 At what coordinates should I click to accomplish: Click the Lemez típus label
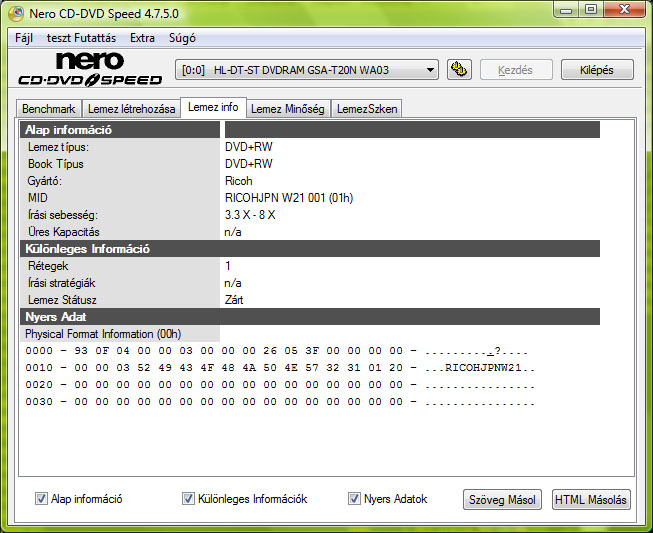(x=58, y=147)
